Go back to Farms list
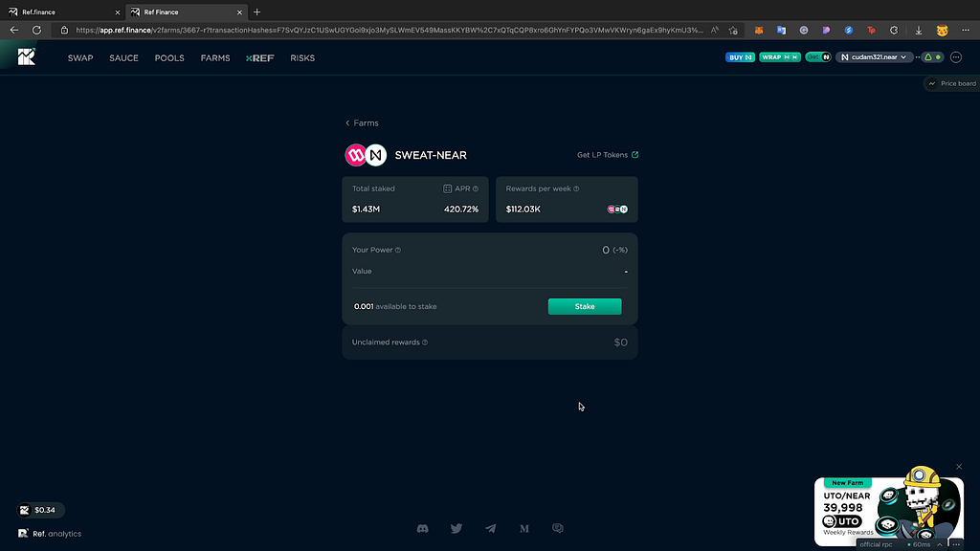 (x=362, y=123)
